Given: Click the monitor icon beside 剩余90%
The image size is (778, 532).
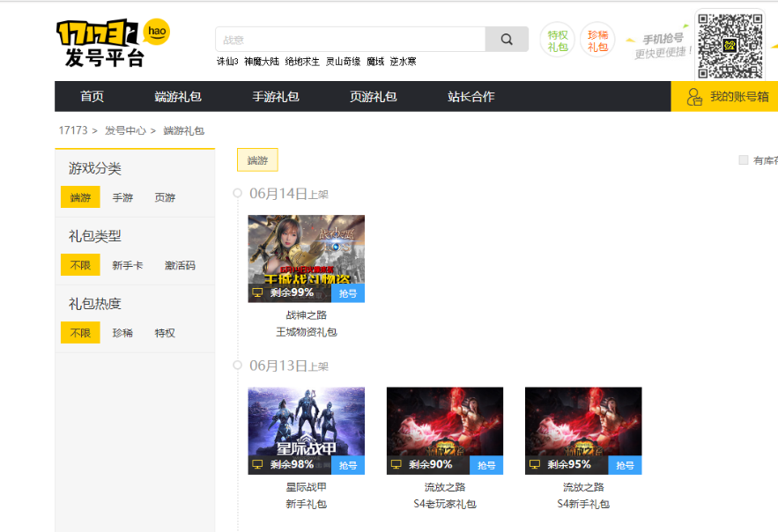Looking at the screenshot, I should coord(396,464).
